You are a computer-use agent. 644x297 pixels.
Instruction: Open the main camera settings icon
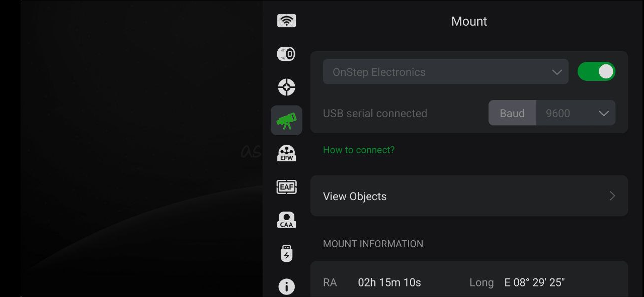(286, 54)
